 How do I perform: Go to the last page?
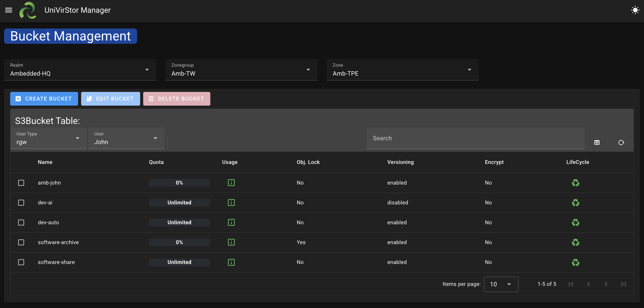pyautogui.click(x=623, y=284)
